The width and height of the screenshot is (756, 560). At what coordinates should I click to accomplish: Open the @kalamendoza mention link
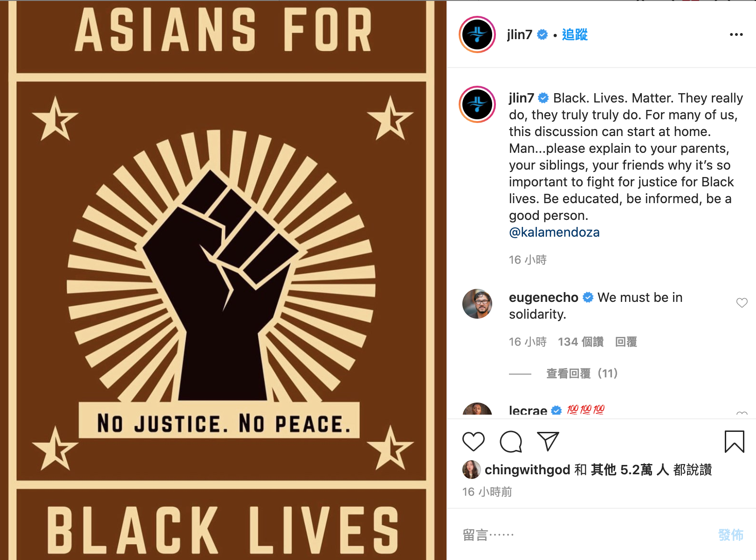554,232
